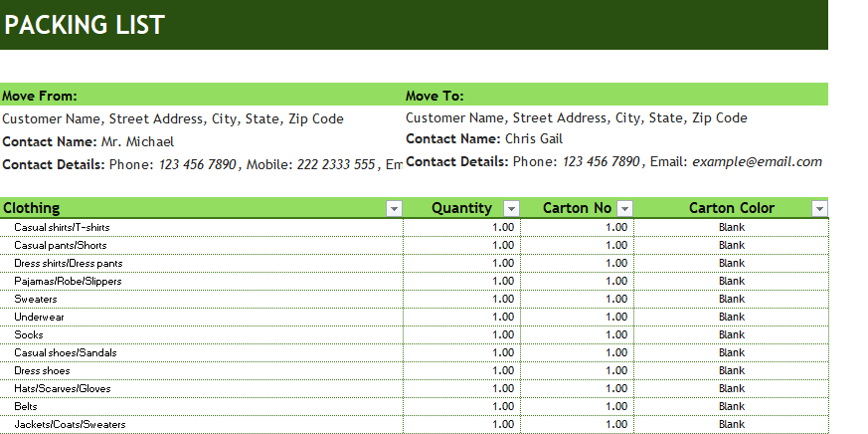Select the Clothing column header
The image size is (868, 434).
click(x=202, y=208)
